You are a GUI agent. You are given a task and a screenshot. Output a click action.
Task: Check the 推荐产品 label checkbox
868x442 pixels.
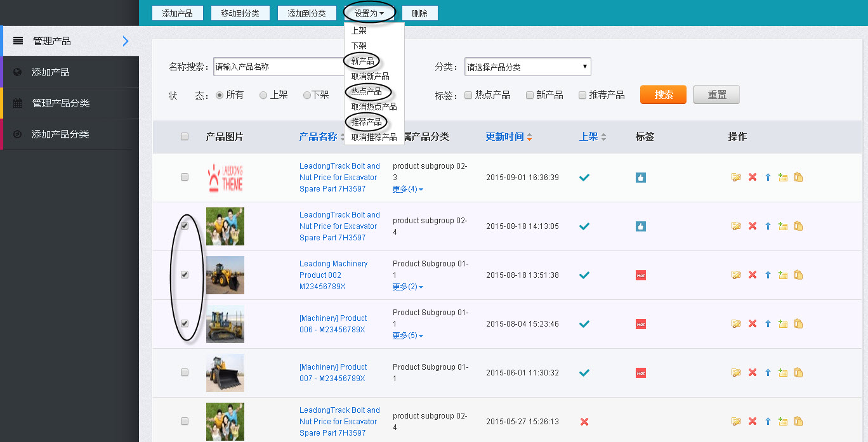tap(582, 94)
